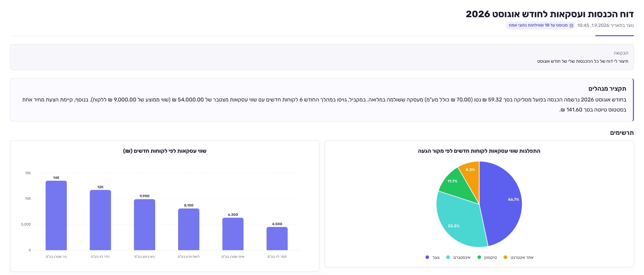Viewport: 644px width, 275px height.
Task: Click the '6,300' bar value label
Action: point(233,215)
